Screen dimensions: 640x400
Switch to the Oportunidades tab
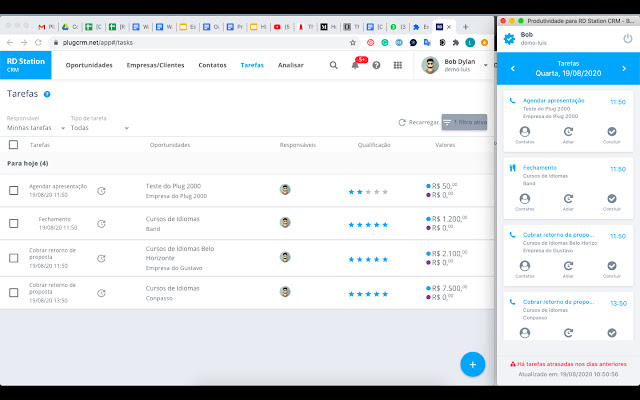pos(89,65)
